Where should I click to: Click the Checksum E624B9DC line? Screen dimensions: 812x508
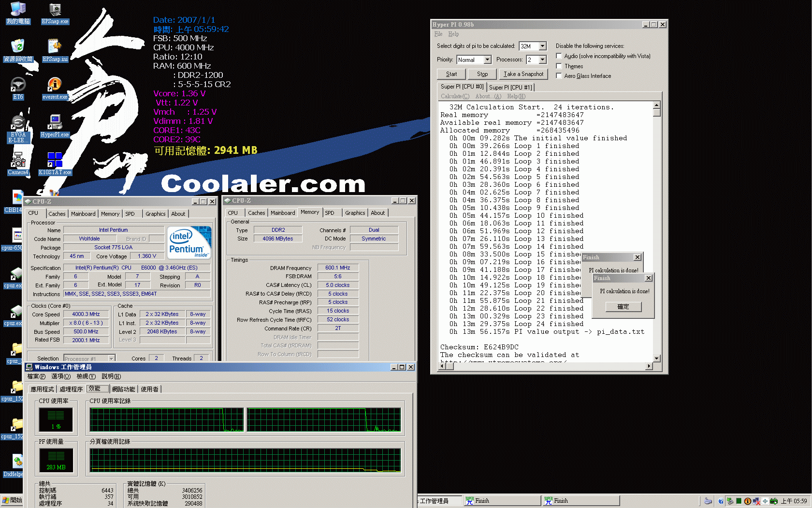point(479,347)
